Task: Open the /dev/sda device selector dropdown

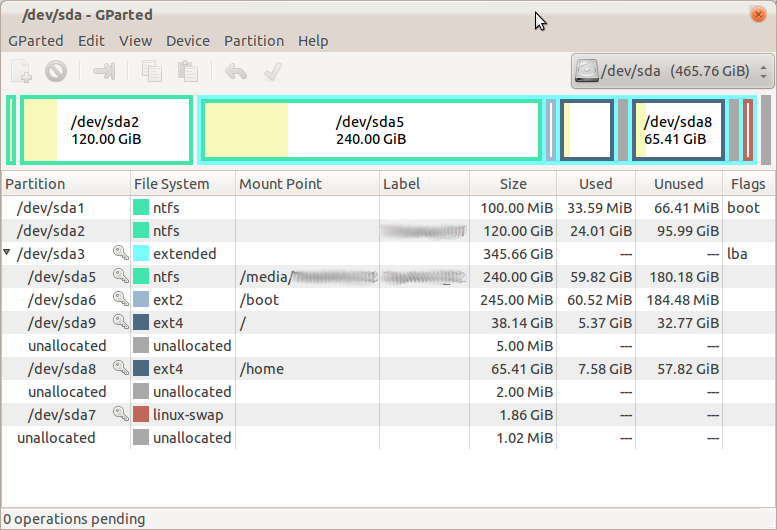Action: click(x=672, y=71)
